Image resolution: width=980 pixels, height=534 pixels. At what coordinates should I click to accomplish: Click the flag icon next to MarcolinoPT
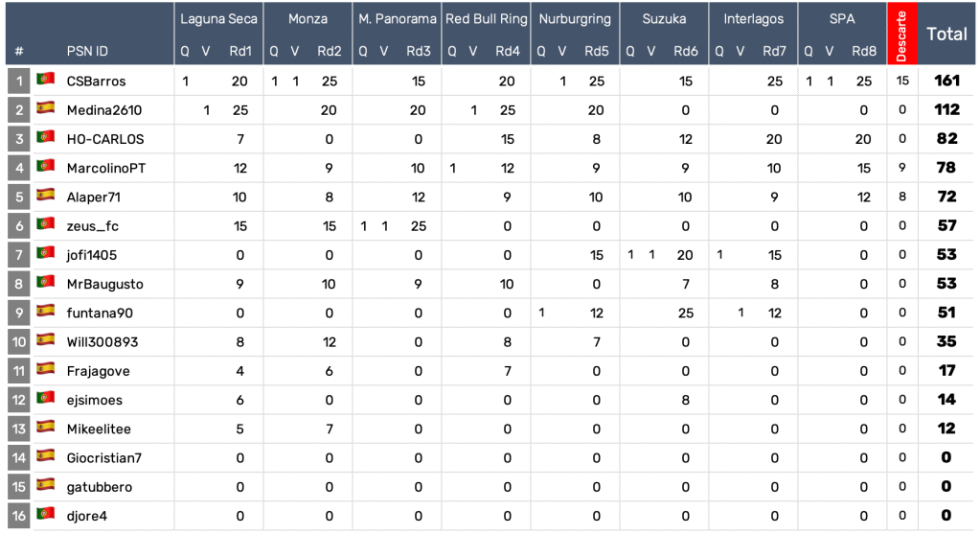pyautogui.click(x=45, y=167)
